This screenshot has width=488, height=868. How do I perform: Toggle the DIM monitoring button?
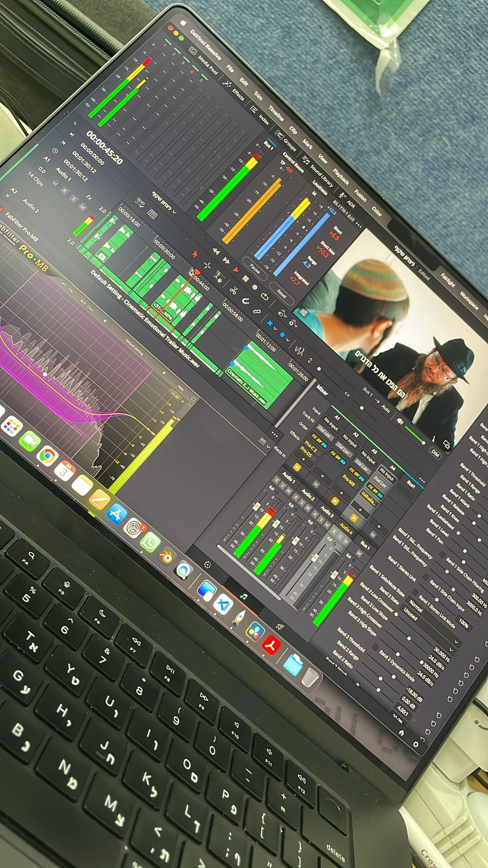(435, 453)
